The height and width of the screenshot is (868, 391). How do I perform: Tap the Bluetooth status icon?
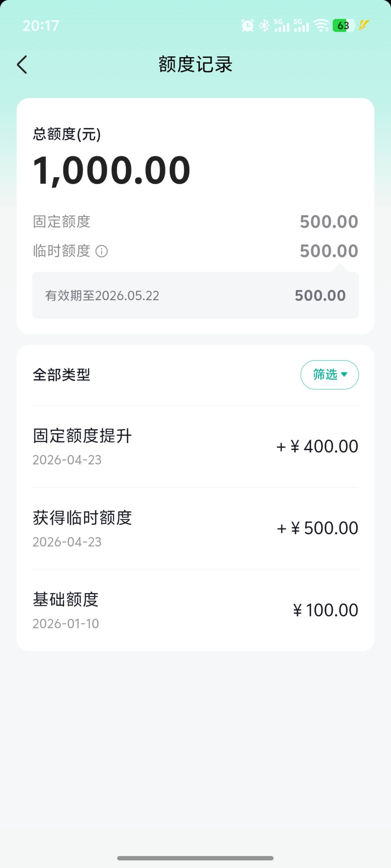click(264, 26)
